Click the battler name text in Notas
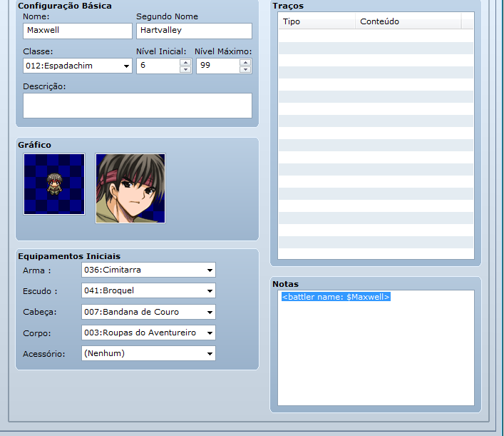Viewport: 504px width, 436px height. pyautogui.click(x=336, y=297)
